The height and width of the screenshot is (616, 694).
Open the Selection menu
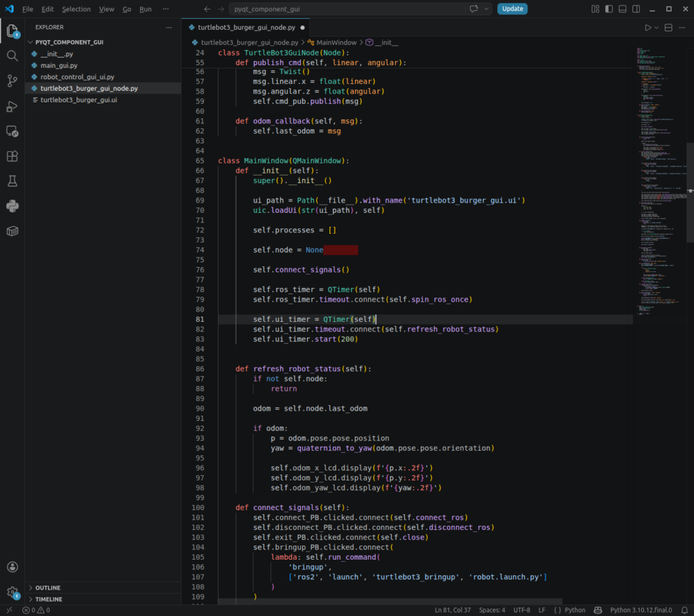click(x=76, y=9)
